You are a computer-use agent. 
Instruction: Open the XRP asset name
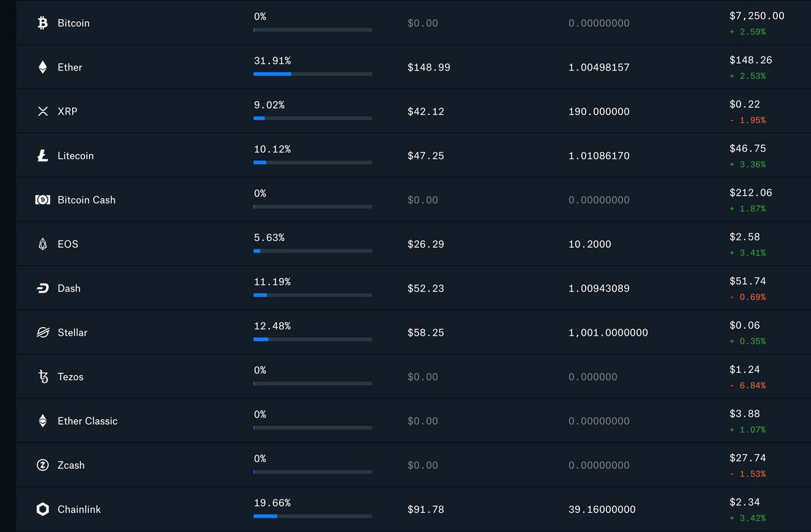point(67,111)
